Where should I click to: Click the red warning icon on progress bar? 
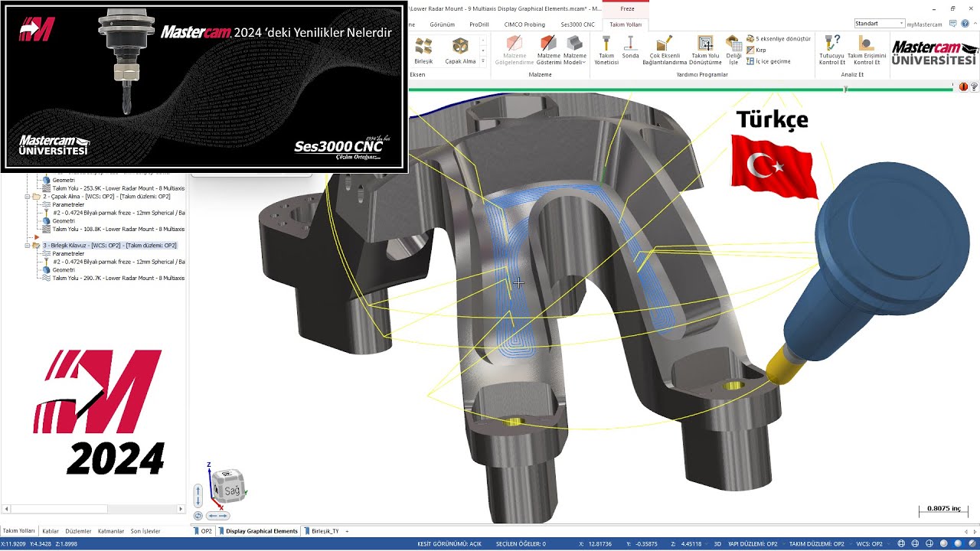(x=964, y=87)
